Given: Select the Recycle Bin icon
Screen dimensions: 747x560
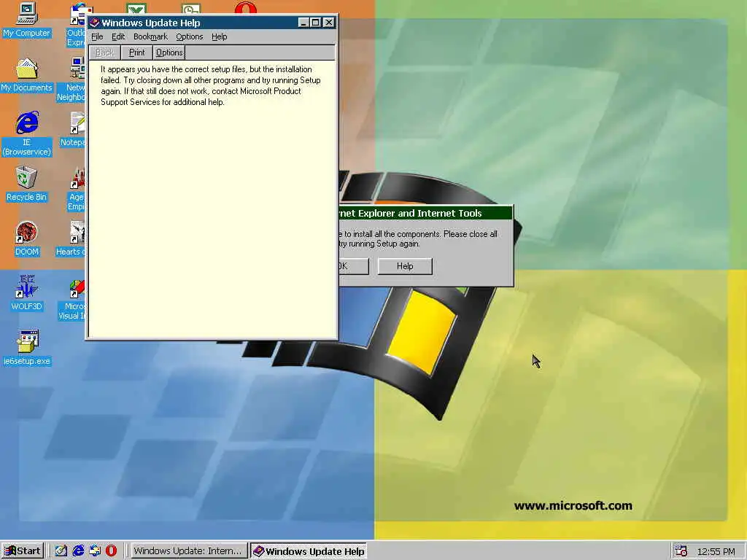Looking at the screenshot, I should [x=27, y=184].
